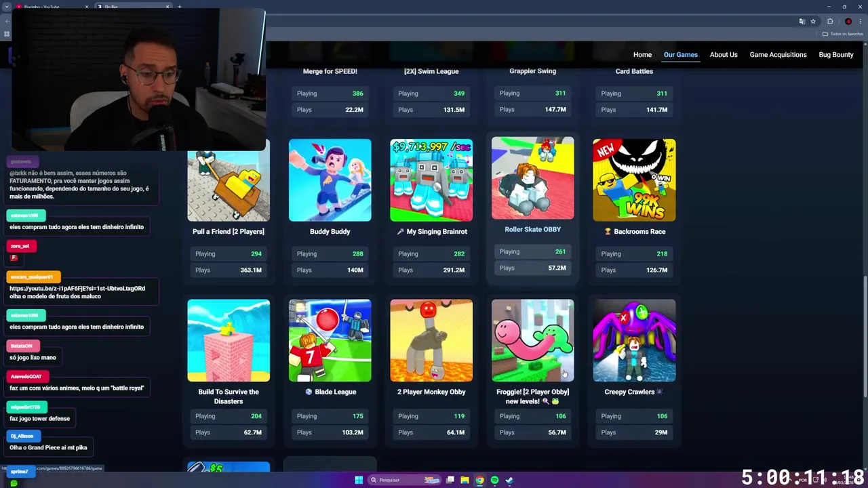Open File Explorer from the taskbar
Image resolution: width=868 pixels, height=488 pixels.
pyautogui.click(x=465, y=480)
